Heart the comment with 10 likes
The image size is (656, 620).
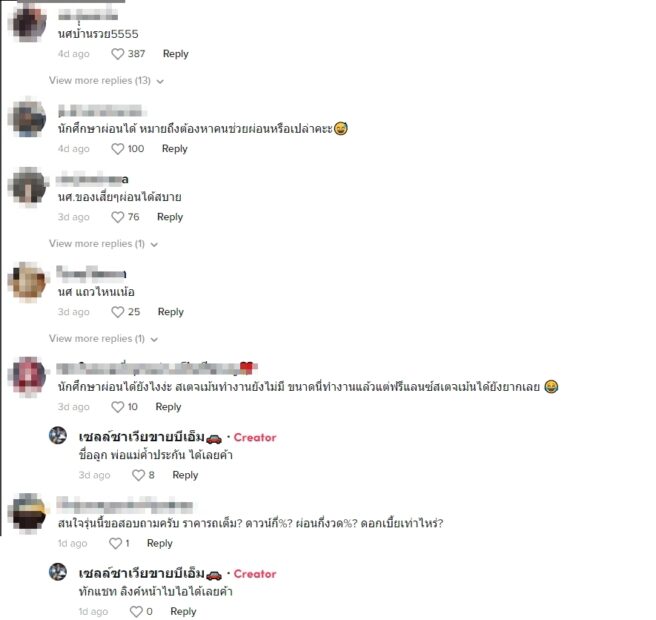point(118,407)
